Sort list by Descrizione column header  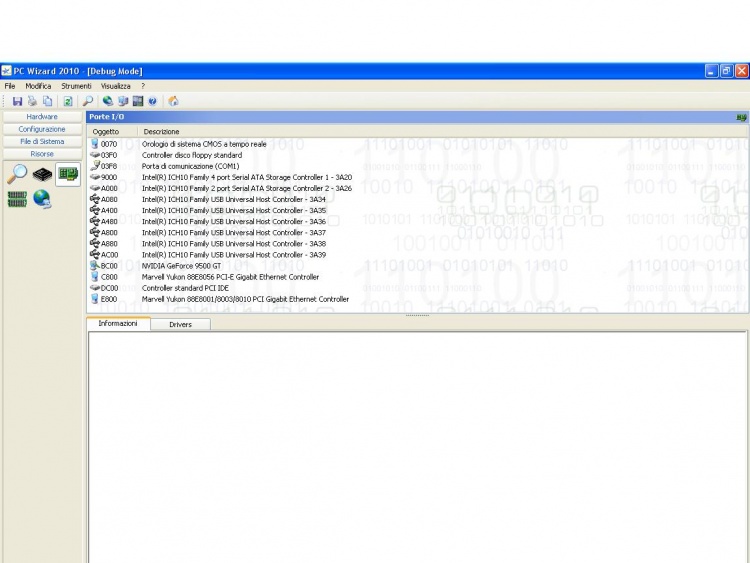pos(161,132)
